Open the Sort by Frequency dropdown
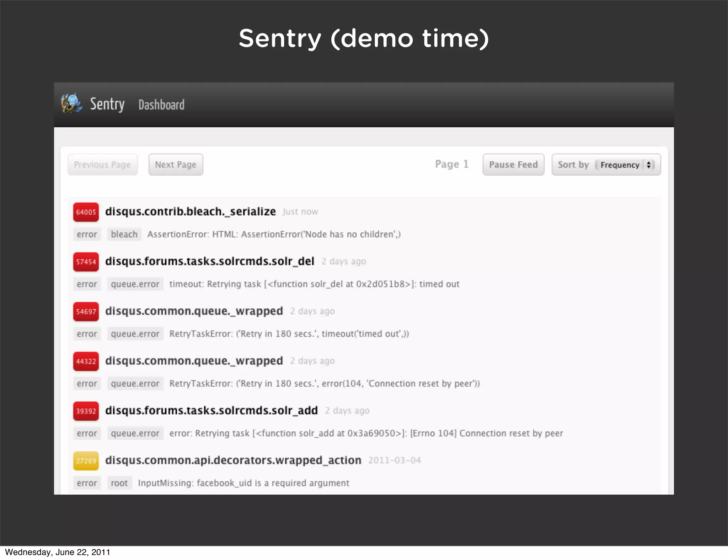Viewport: 728px width, 560px height. tap(606, 165)
